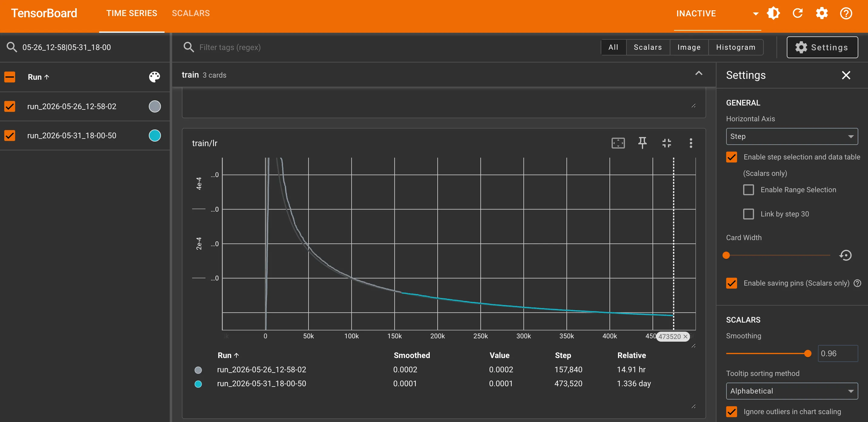Open the Horizontal Axis Step dropdown
The image size is (868, 422).
click(x=792, y=136)
